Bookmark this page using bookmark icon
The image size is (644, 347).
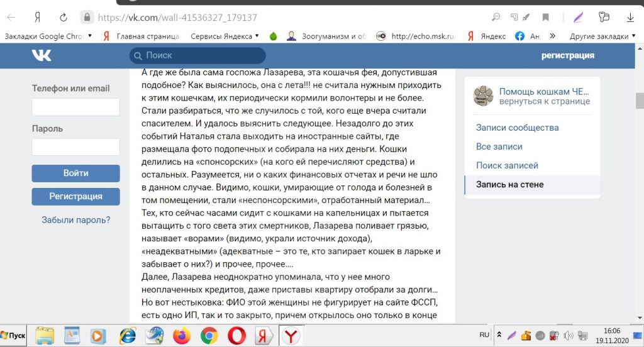(546, 18)
